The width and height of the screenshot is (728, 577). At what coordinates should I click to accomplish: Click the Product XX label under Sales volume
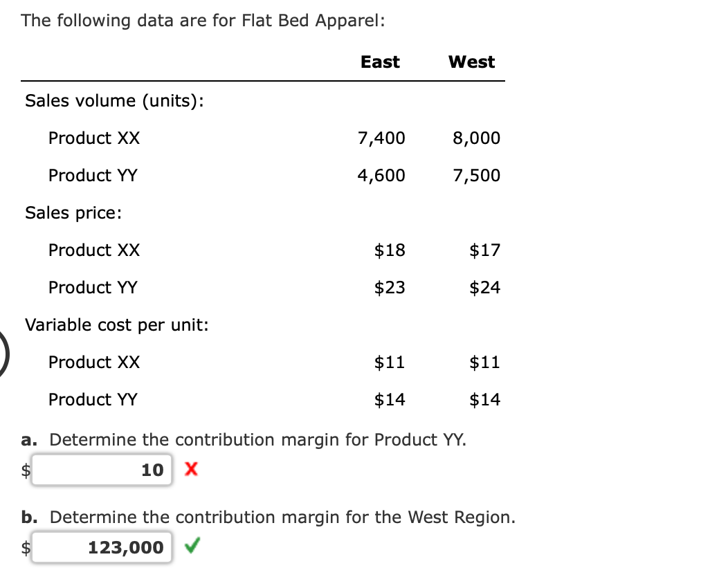click(x=93, y=138)
